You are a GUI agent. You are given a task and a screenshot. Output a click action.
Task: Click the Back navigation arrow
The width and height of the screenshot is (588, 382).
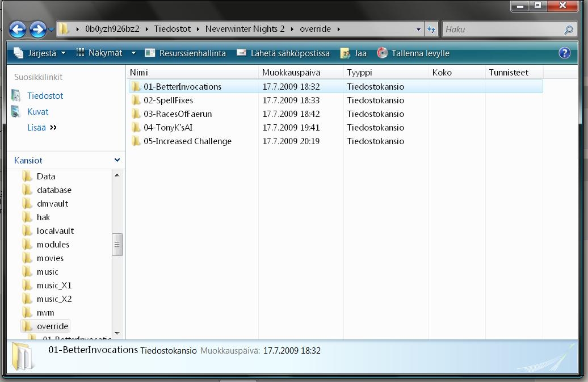[x=18, y=30]
